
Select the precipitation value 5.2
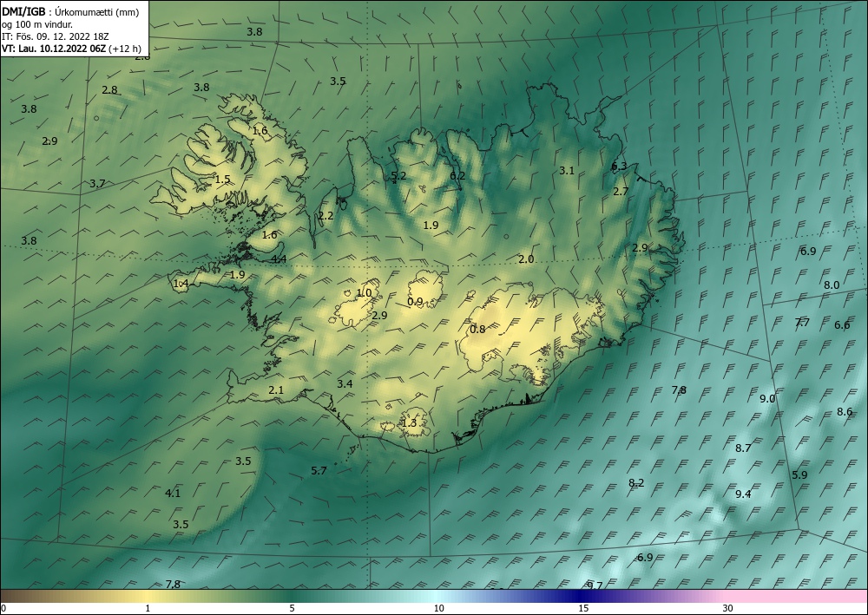(x=398, y=176)
